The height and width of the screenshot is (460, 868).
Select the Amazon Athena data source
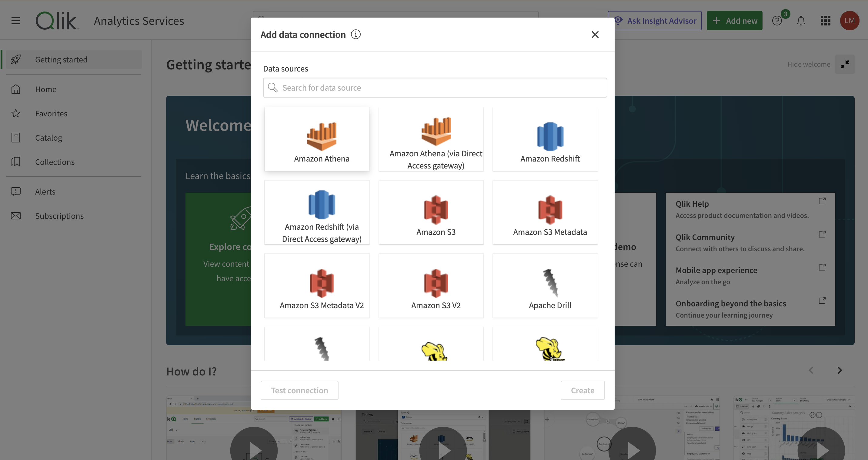click(x=317, y=139)
